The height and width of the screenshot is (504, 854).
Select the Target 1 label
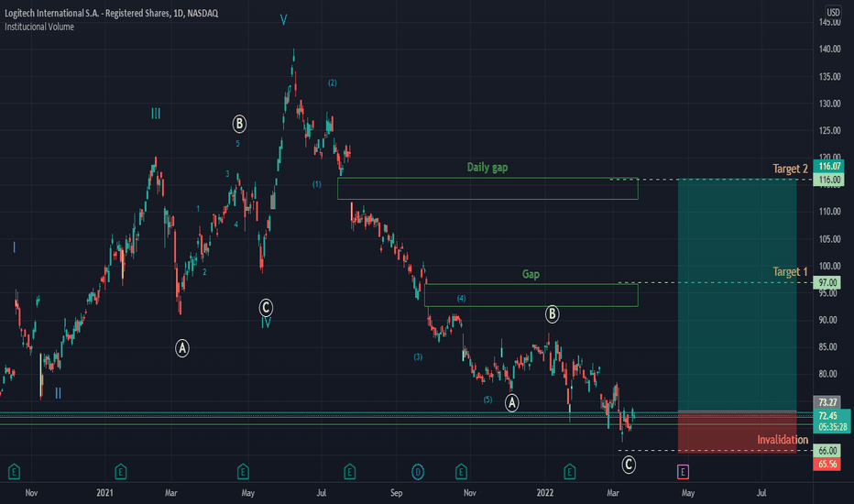790,272
